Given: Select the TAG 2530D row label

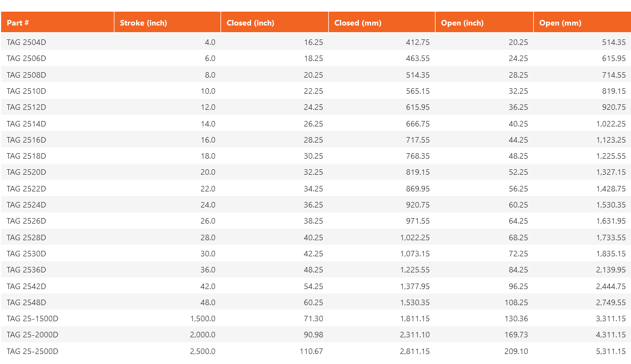Looking at the screenshot, I should coord(26,254).
